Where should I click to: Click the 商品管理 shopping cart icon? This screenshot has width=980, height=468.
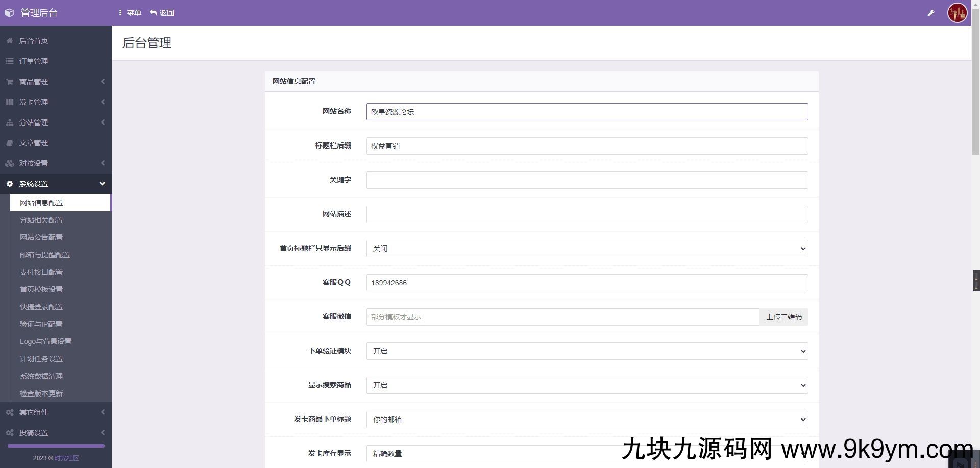9,82
